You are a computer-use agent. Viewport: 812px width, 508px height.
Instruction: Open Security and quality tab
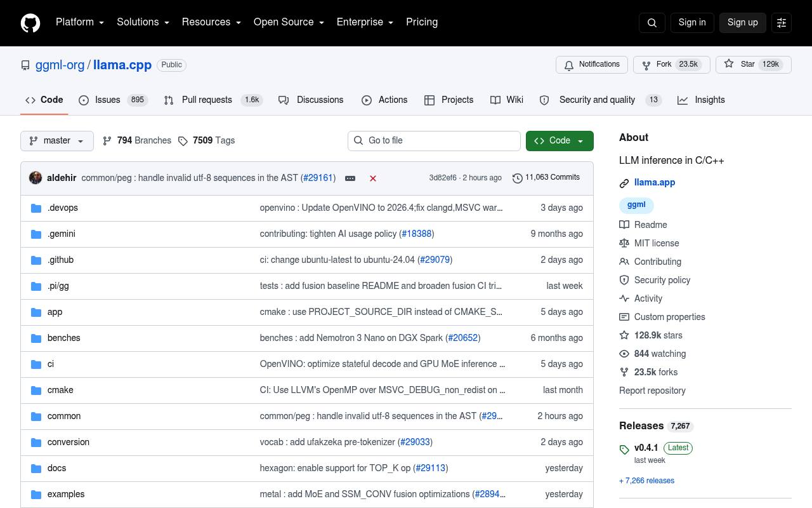[x=600, y=100]
